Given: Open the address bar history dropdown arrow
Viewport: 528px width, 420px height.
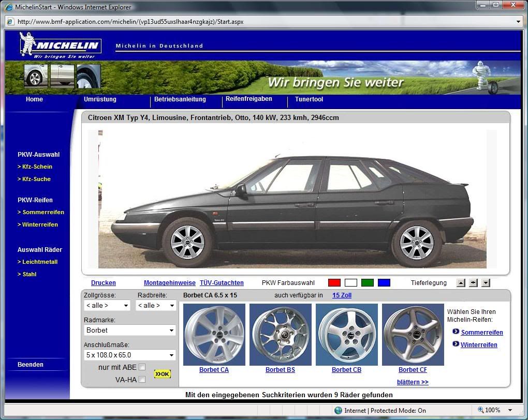Looking at the screenshot, I should (519, 22).
